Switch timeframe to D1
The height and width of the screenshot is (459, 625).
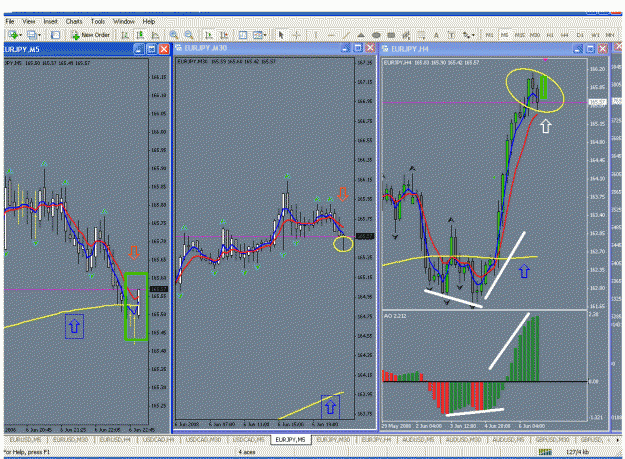[580, 35]
